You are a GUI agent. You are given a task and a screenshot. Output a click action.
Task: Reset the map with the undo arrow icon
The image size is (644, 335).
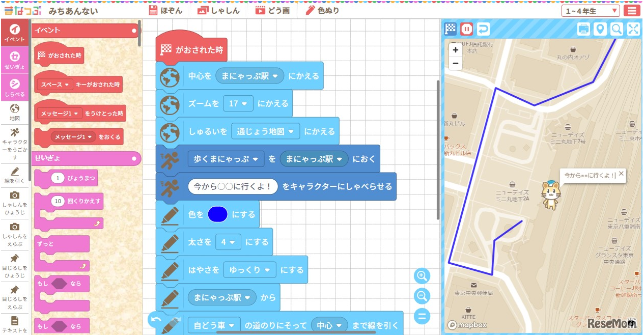[482, 29]
